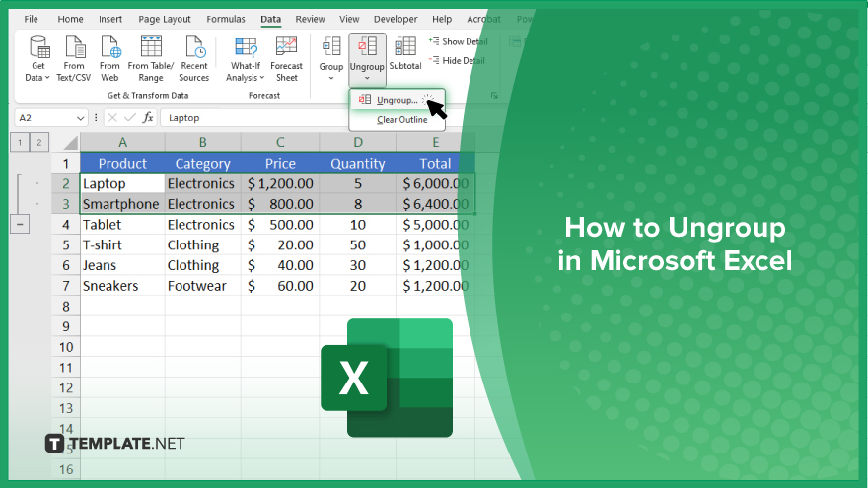
Task: Open What-If Analysis
Action: click(246, 59)
